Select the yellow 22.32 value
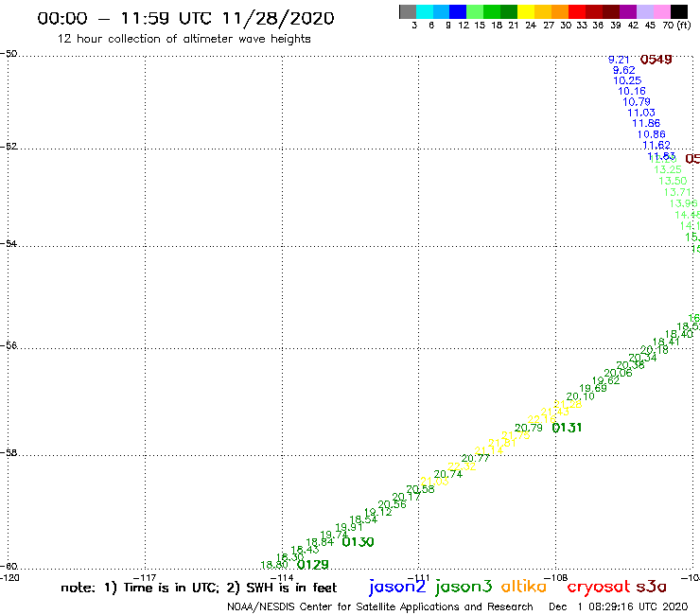700x615 pixels. 462,466
